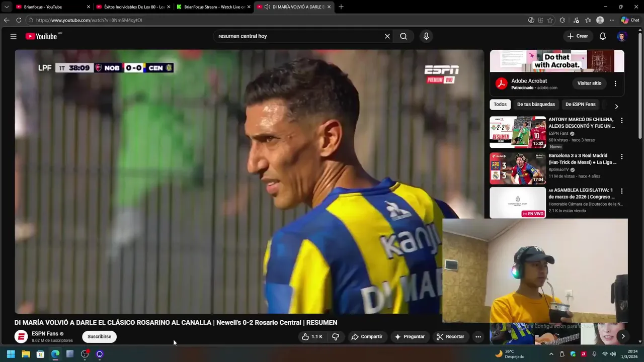Open the tab search dropdown in Edge
The height and width of the screenshot is (362, 644).
(7, 7)
